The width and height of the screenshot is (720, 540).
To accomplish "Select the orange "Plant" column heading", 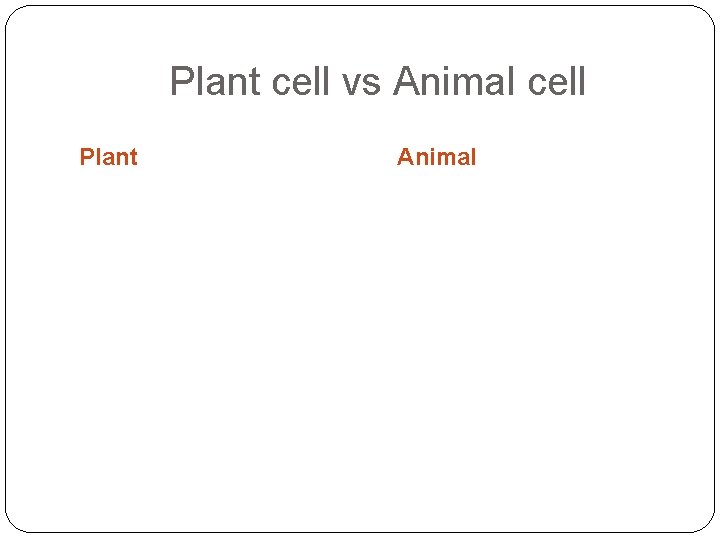I will 108,157.
